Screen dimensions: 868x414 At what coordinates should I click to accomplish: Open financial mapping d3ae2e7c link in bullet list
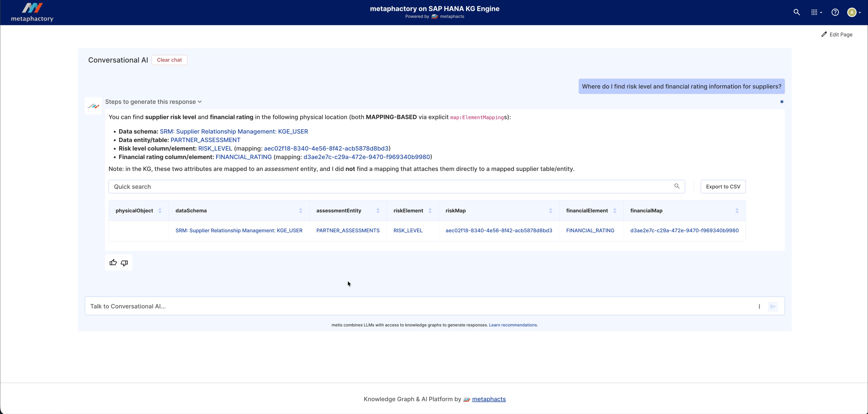point(367,157)
